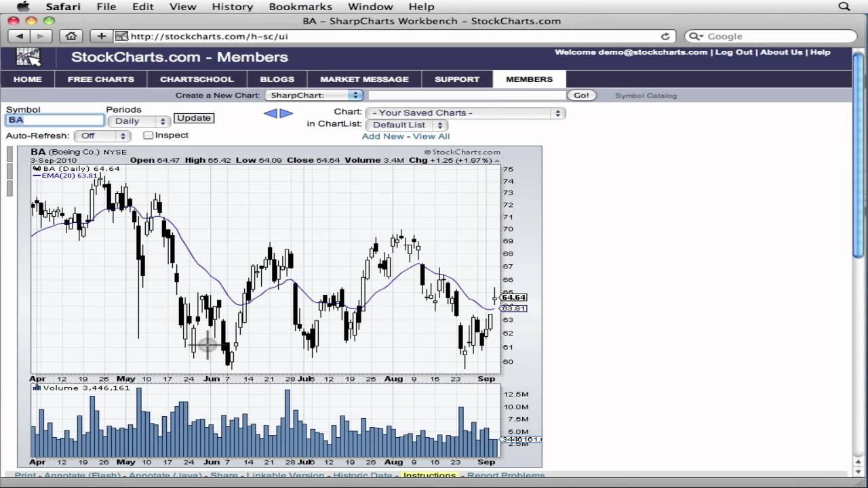Click the Historic Data link
This screenshot has width=868, height=488.
click(363, 476)
